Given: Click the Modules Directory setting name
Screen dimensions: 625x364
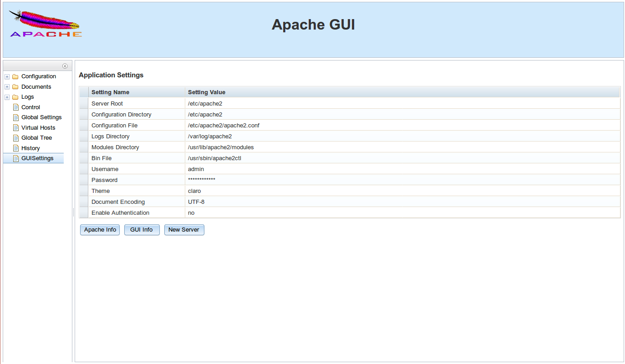Looking at the screenshot, I should (x=115, y=147).
